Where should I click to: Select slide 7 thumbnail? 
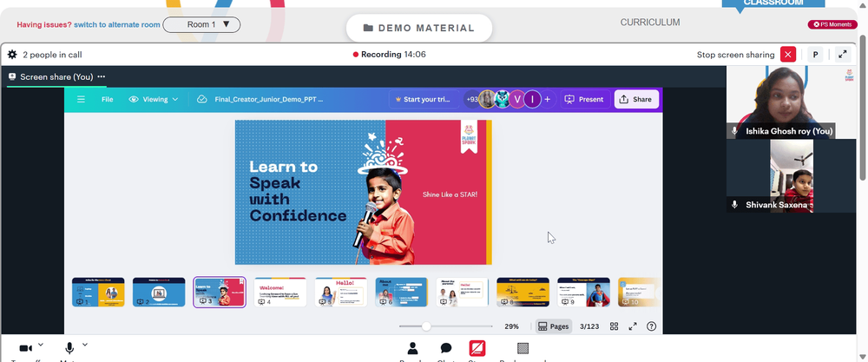pyautogui.click(x=463, y=293)
